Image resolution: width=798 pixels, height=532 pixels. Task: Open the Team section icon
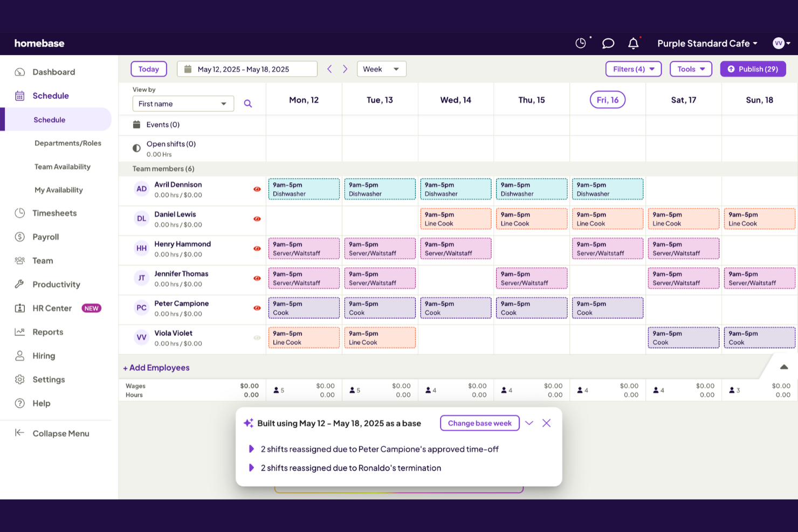(20, 260)
